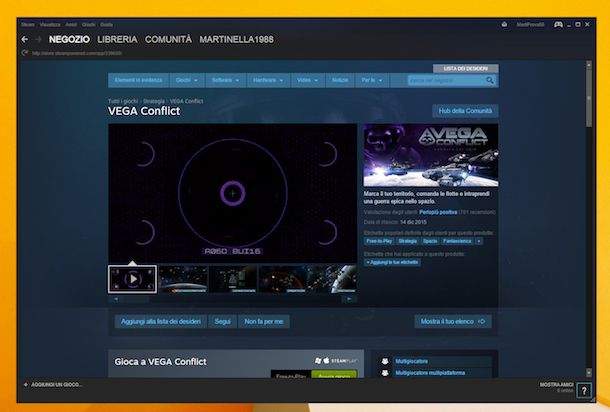Screen dimensions: 610x412
Task: Click the green play game button
Action: point(334,374)
